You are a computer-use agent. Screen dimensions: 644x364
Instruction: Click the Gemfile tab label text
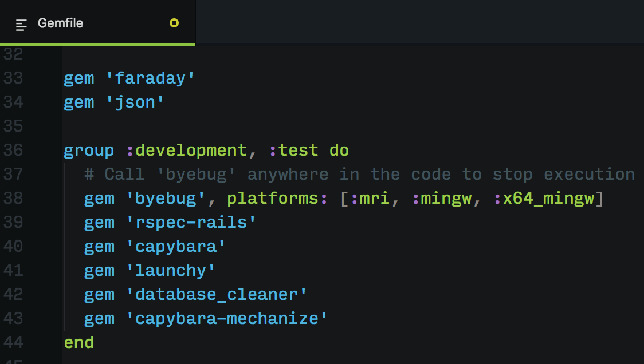pyautogui.click(x=60, y=23)
